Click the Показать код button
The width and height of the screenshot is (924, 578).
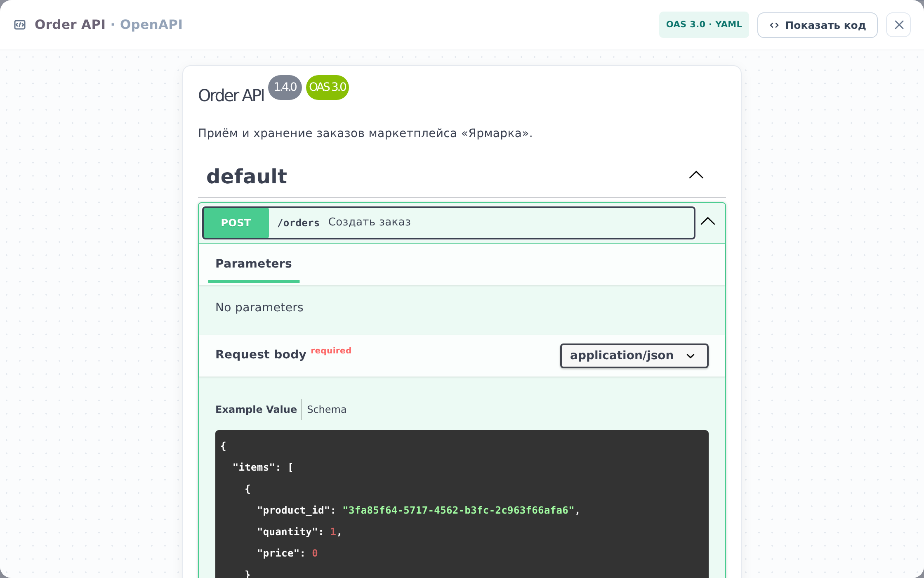point(817,25)
